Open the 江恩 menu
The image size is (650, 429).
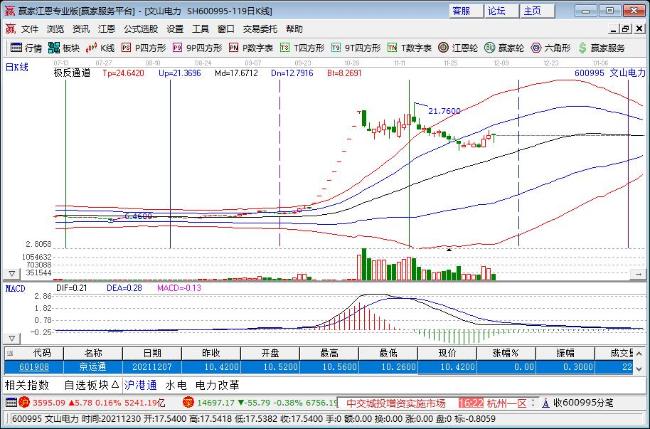click(x=107, y=29)
